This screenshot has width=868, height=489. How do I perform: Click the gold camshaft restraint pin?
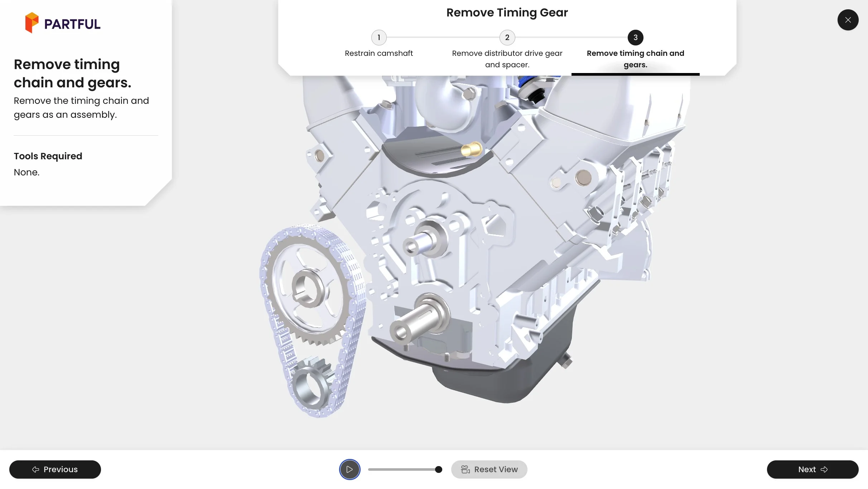pos(471,149)
